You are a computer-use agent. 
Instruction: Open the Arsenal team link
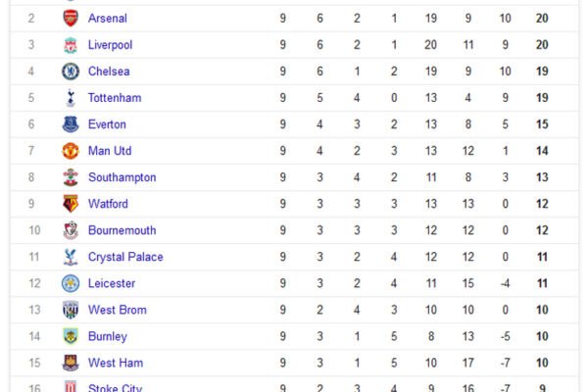click(108, 18)
